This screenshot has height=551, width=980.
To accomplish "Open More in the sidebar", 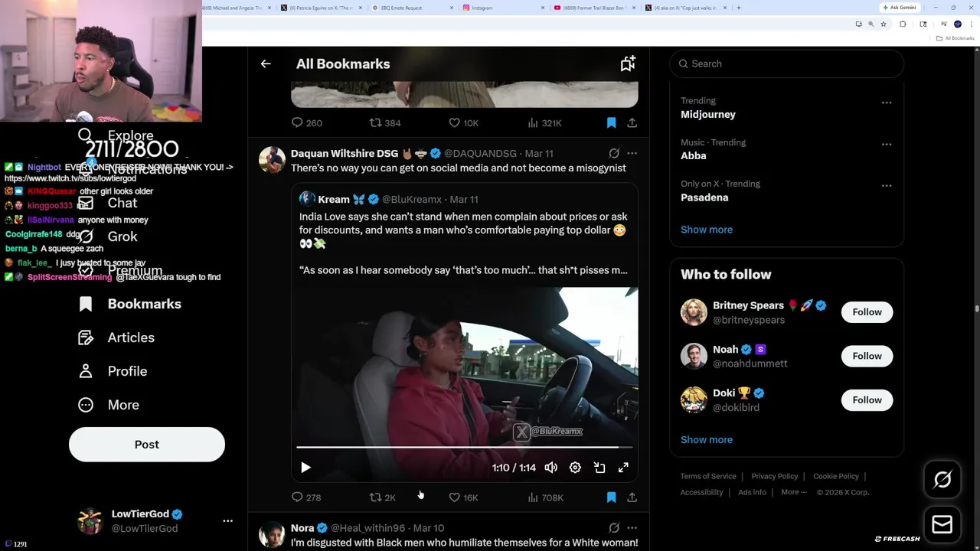I will click(109, 405).
